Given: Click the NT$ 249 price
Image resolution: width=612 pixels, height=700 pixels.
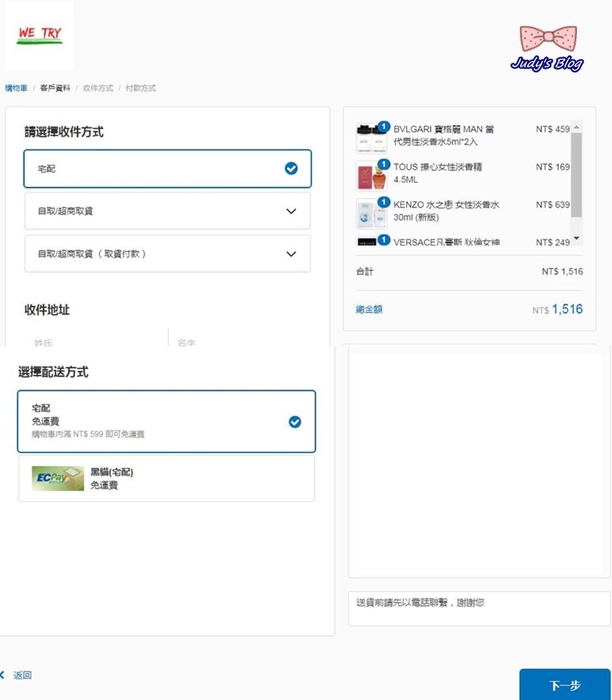Looking at the screenshot, I should [x=553, y=243].
